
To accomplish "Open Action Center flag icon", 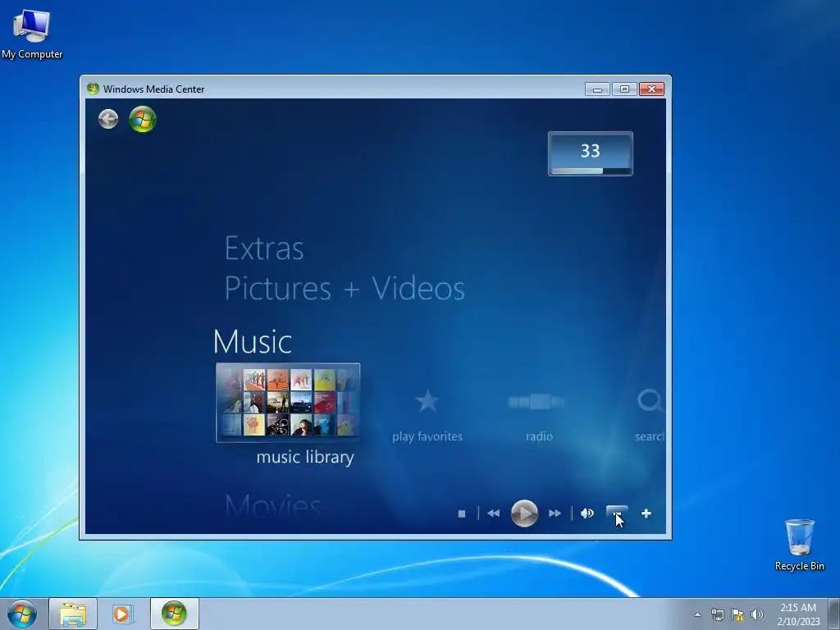I will (x=737, y=614).
